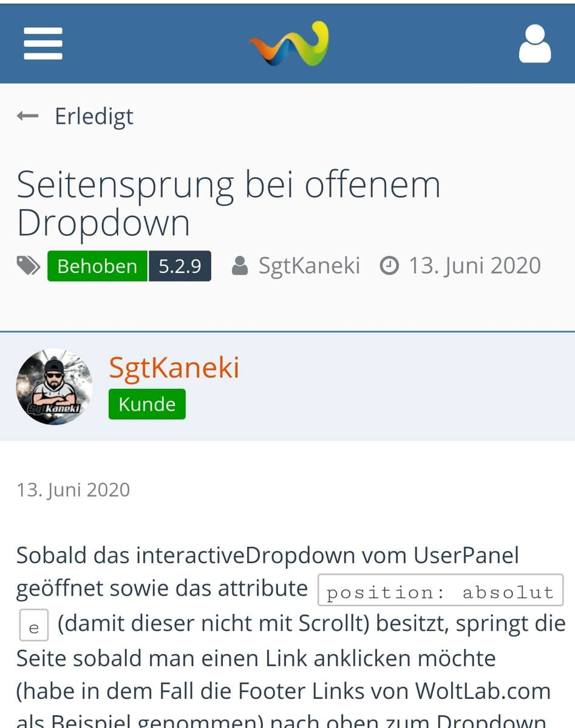Open thread author SgtKaneki in header metadata
This screenshot has width=575, height=728.
tap(309, 266)
